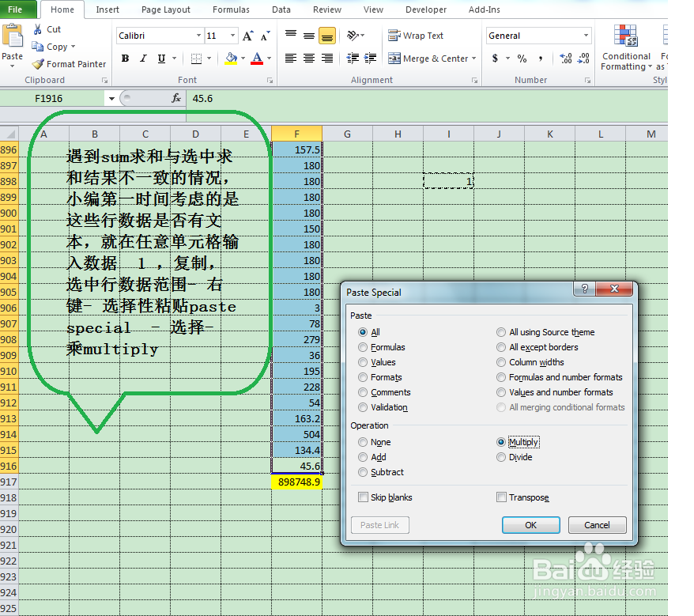The image size is (694, 616).
Task: Increase decimal places
Action: tap(566, 58)
